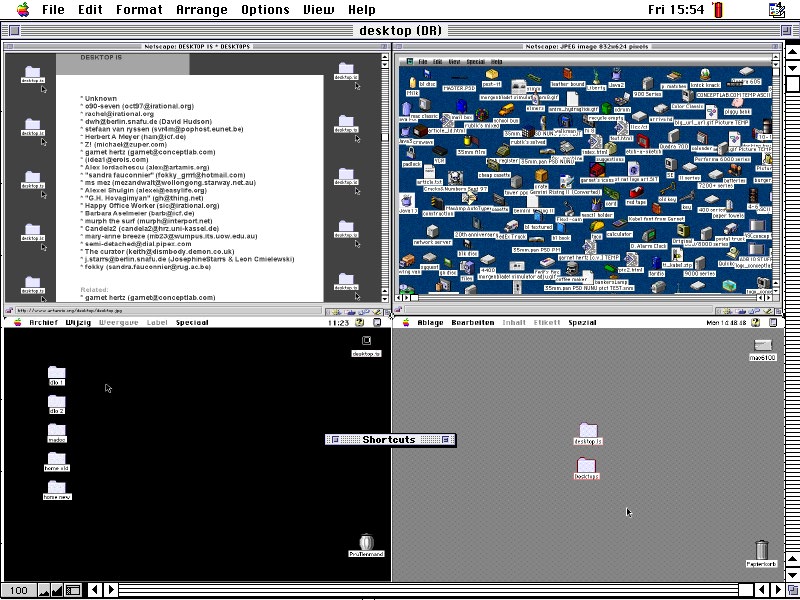Click the Prullenmand trash icon
Image resolution: width=800 pixels, height=600 pixels.
[x=366, y=544]
